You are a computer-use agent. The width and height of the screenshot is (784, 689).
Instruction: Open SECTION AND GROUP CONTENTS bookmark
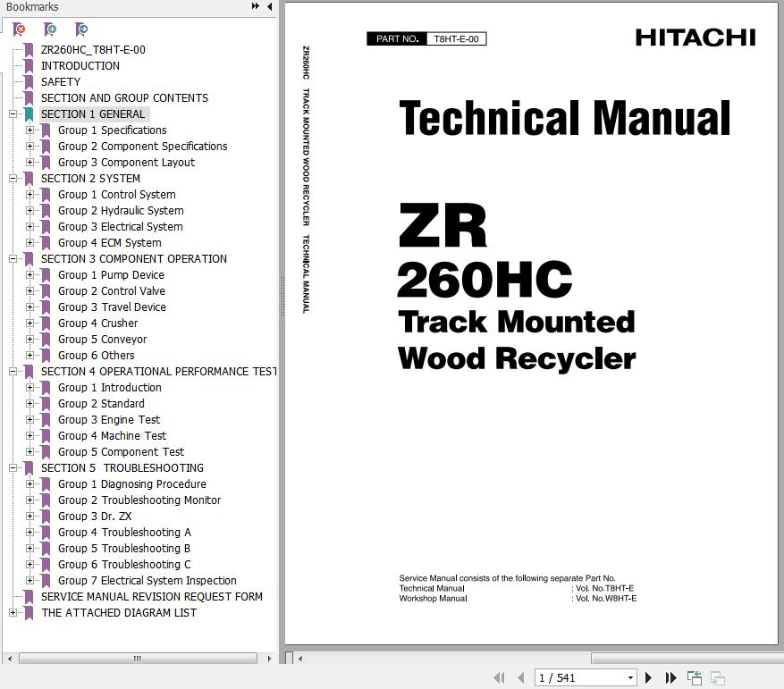124,98
